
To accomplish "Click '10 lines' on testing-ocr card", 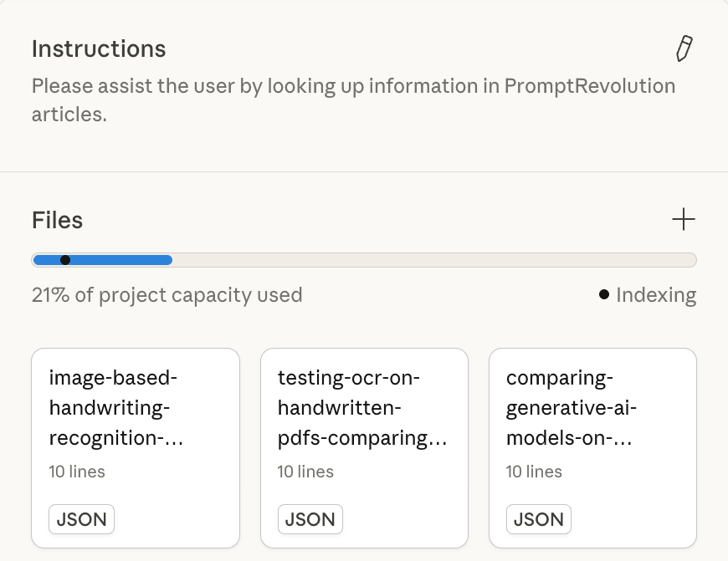I will tap(305, 472).
